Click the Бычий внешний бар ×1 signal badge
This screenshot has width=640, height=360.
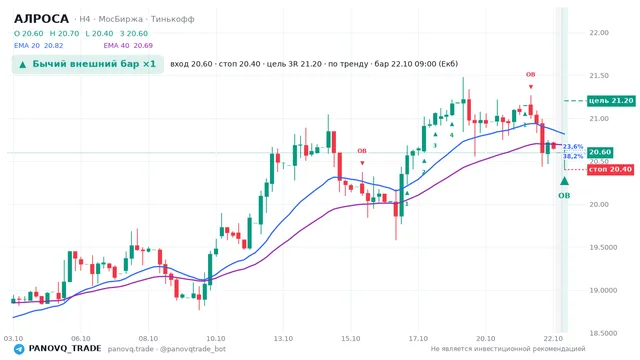pyautogui.click(x=87, y=64)
